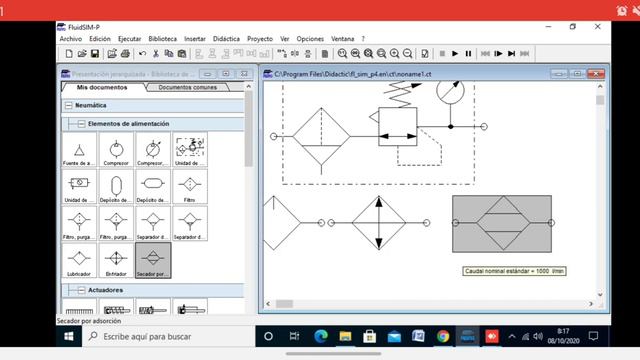Select the adjustable Compresor library symbol
The height and width of the screenshot is (360, 640).
[153, 149]
